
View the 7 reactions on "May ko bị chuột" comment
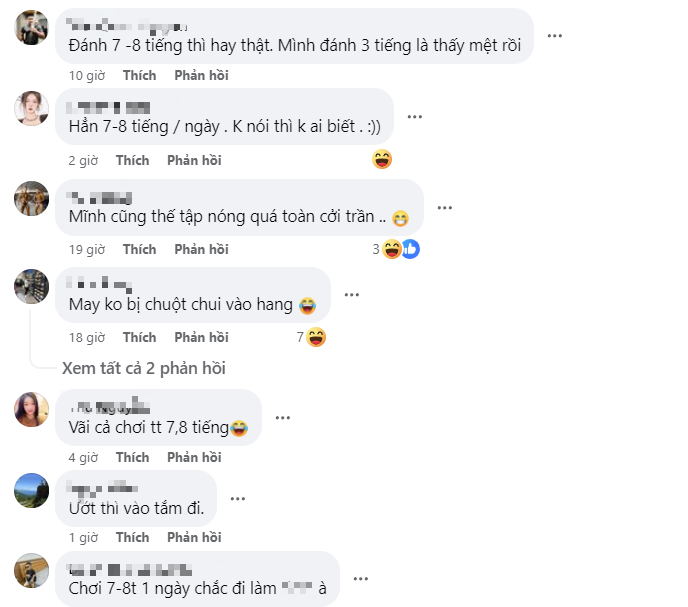312,337
